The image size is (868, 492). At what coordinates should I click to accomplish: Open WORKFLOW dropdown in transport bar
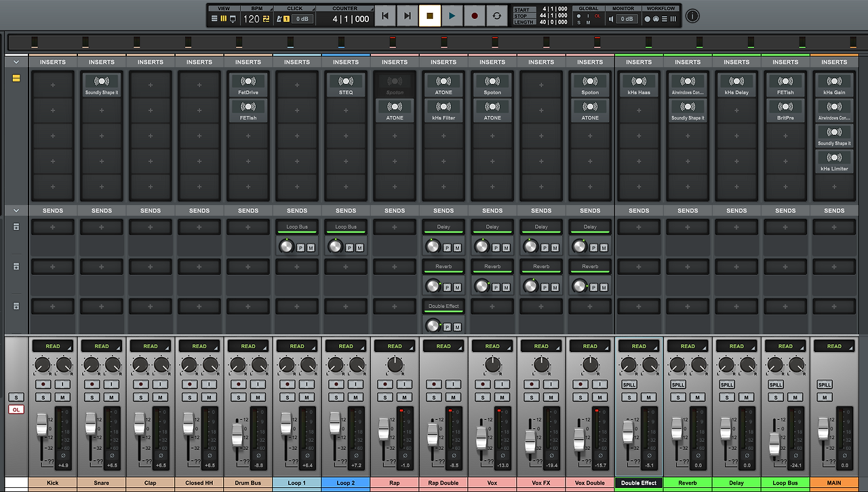(660, 9)
